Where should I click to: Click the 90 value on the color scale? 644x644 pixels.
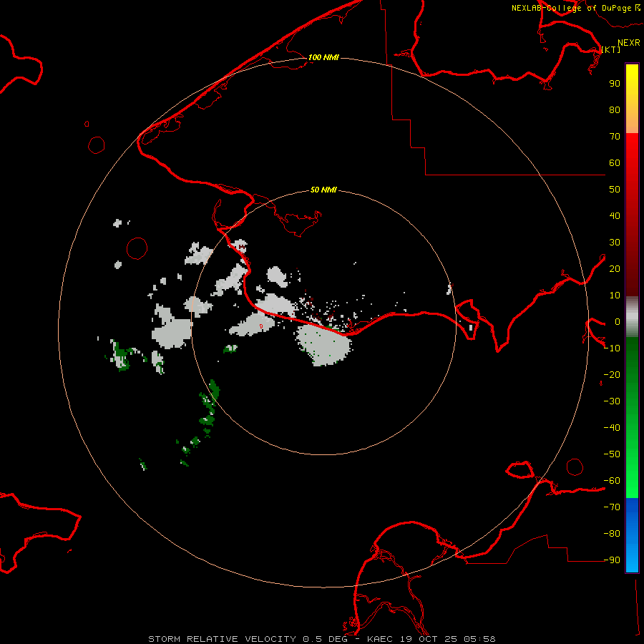click(x=615, y=84)
